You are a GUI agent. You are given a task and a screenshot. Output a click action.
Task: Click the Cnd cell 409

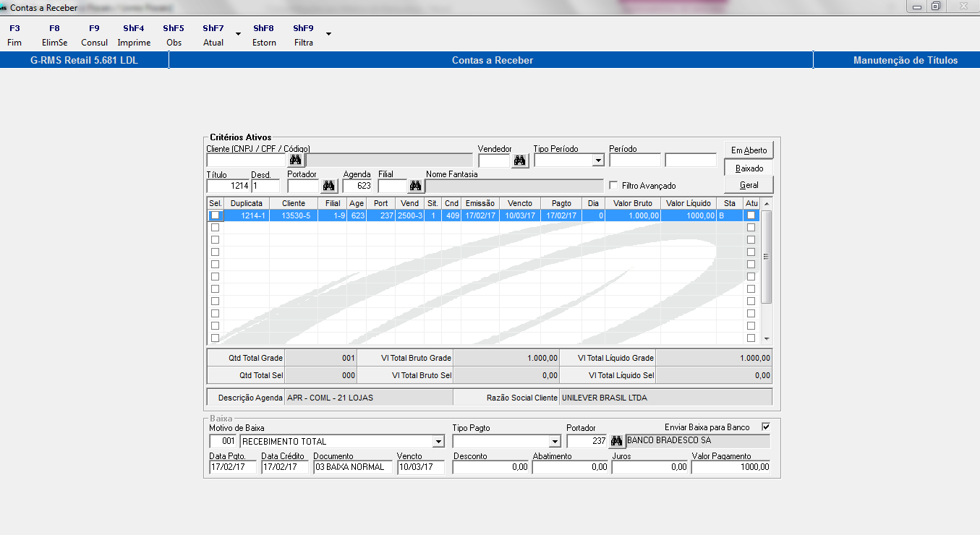[x=451, y=215]
